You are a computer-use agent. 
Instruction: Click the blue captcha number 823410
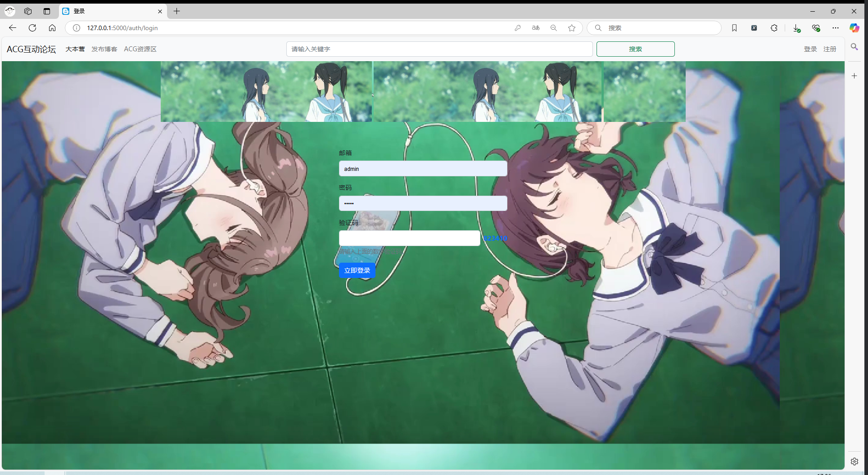[495, 238]
